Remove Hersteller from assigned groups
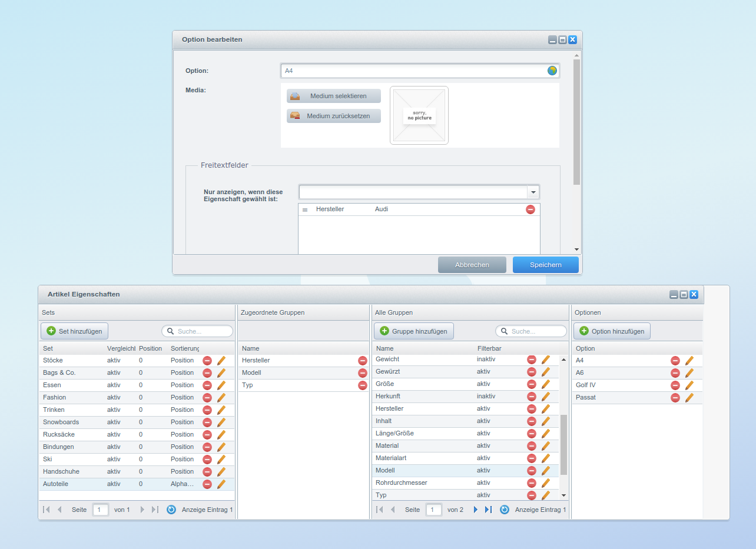Image resolution: width=756 pixels, height=549 pixels. point(363,360)
